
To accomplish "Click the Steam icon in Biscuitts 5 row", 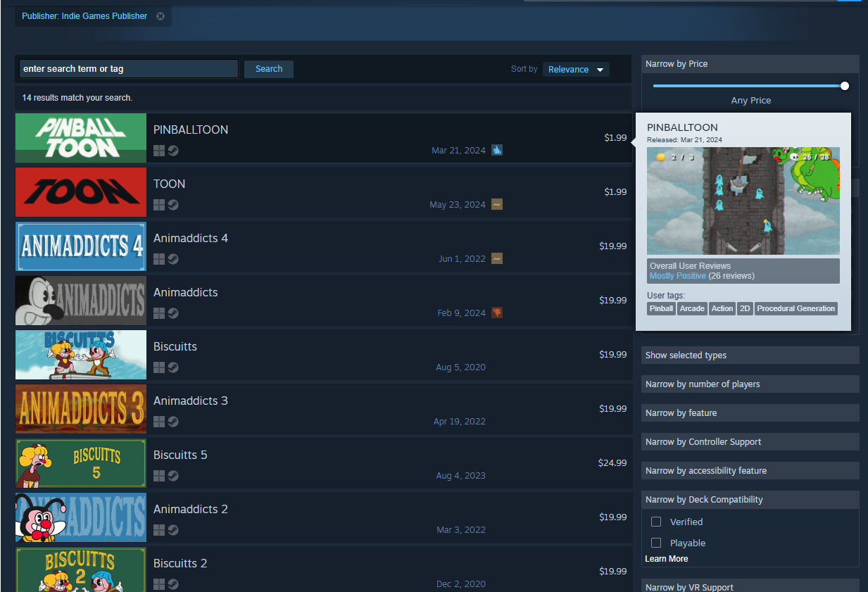I will 173,476.
